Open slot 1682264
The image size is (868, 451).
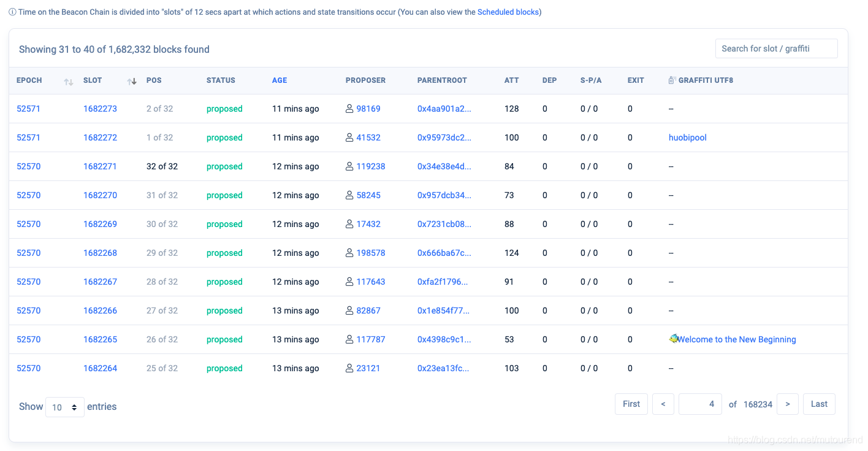(100, 368)
